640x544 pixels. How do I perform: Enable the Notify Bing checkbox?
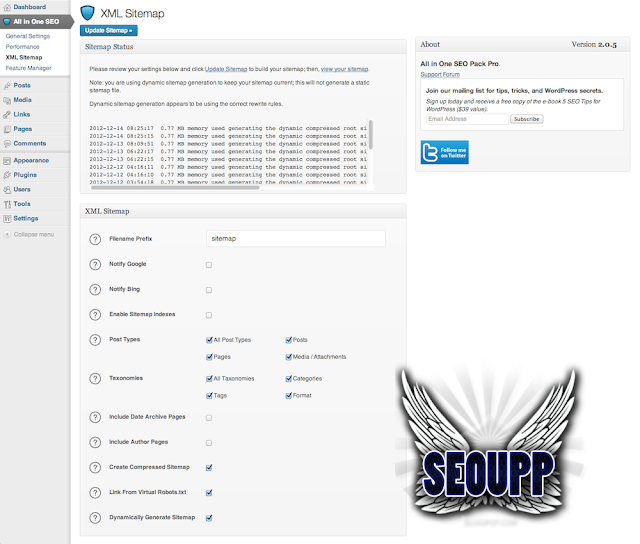(x=209, y=290)
